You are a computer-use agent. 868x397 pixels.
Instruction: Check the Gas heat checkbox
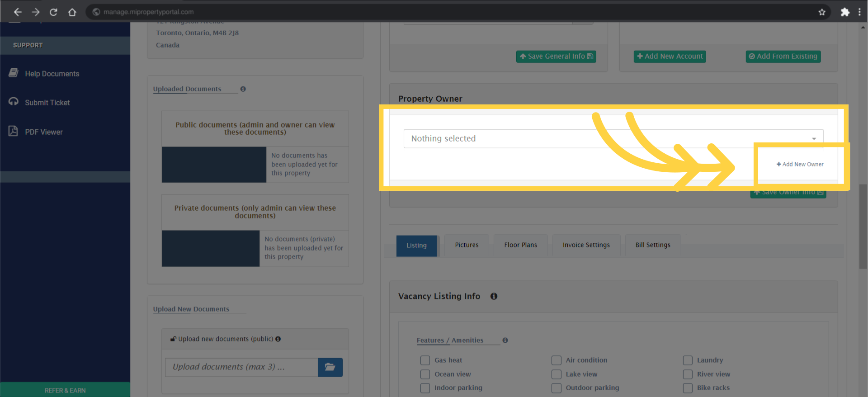[x=425, y=360]
